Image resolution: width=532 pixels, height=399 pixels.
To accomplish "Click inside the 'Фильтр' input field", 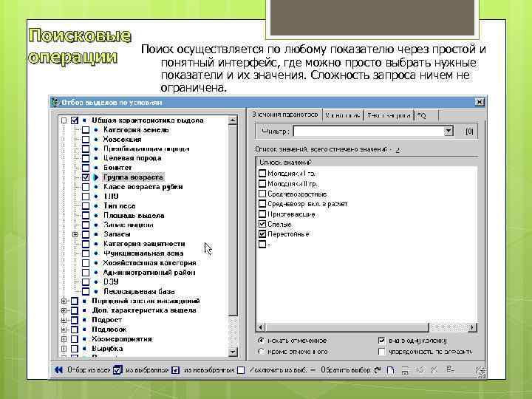I will (x=369, y=131).
